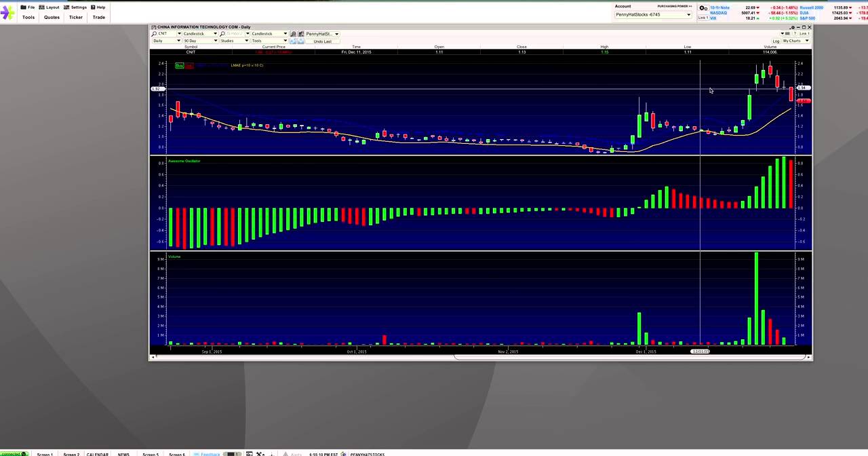Click the green connected status indicator
This screenshot has height=456, width=868.
tap(14, 454)
